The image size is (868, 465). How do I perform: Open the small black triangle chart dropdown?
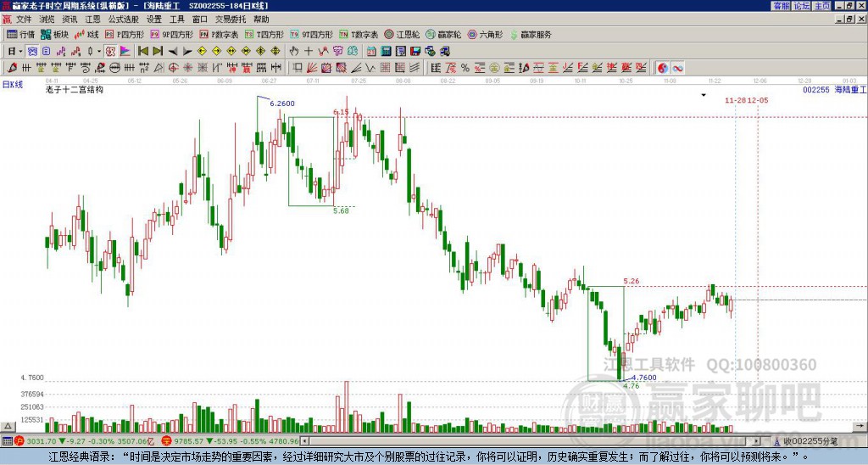pos(704,95)
